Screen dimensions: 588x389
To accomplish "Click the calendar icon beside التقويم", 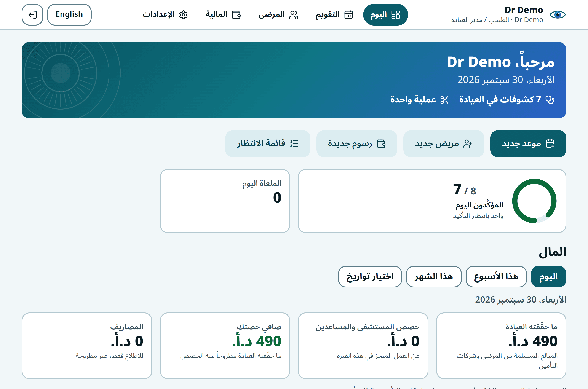I will [x=348, y=15].
